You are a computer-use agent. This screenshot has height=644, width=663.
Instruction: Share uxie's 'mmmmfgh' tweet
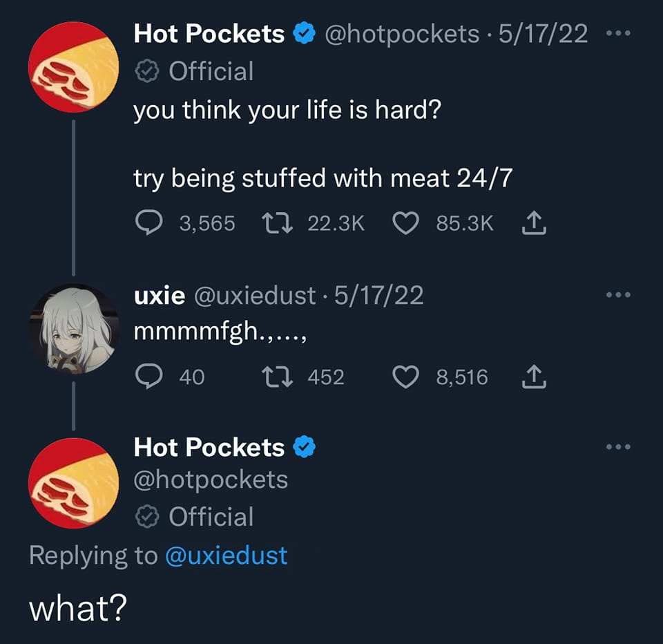point(534,376)
